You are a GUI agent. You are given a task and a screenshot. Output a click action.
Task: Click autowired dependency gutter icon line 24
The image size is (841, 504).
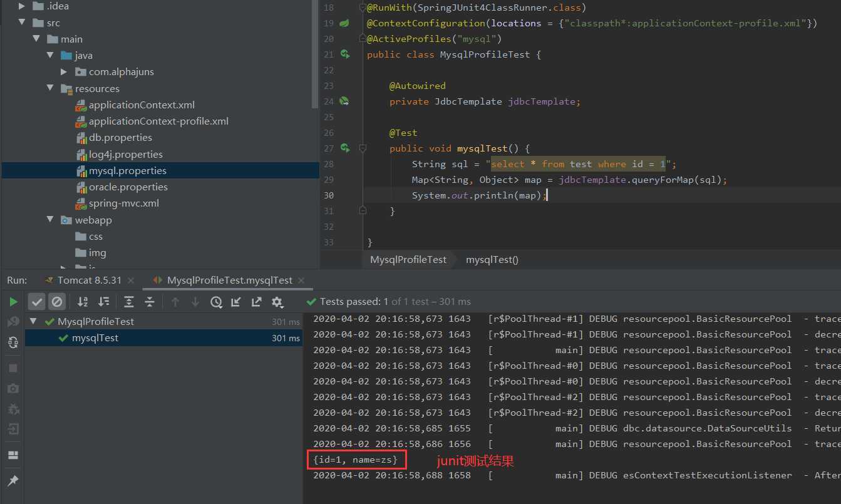[x=344, y=101]
